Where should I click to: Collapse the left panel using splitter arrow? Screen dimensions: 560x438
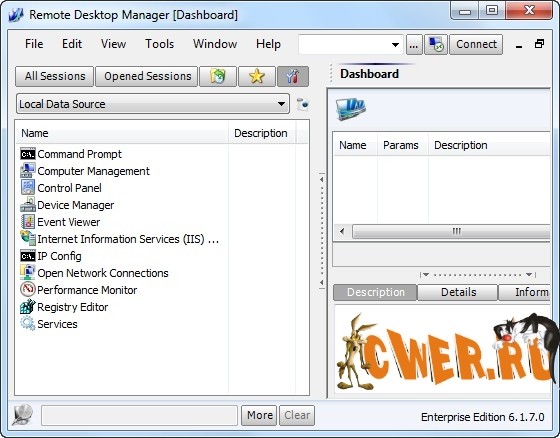(x=322, y=179)
